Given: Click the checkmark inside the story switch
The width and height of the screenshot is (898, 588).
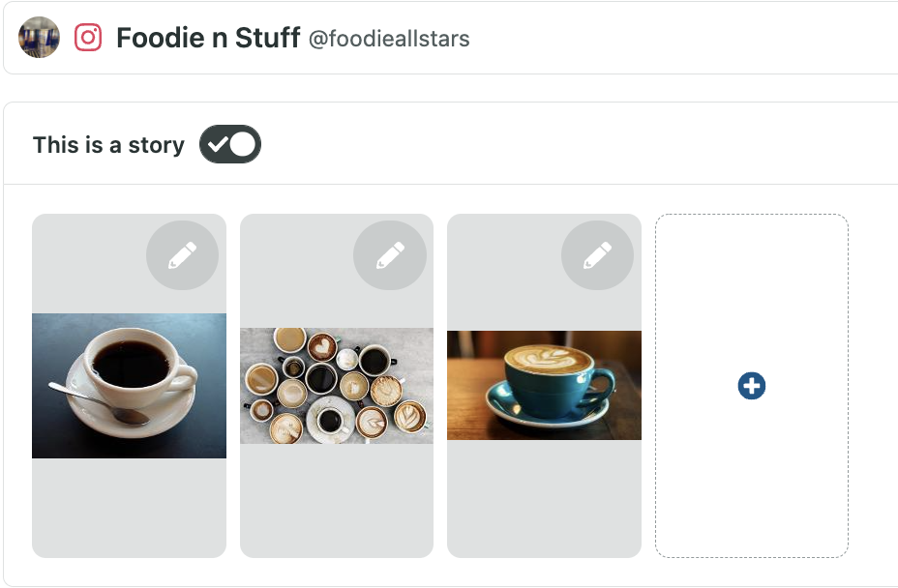Looking at the screenshot, I should [x=219, y=144].
